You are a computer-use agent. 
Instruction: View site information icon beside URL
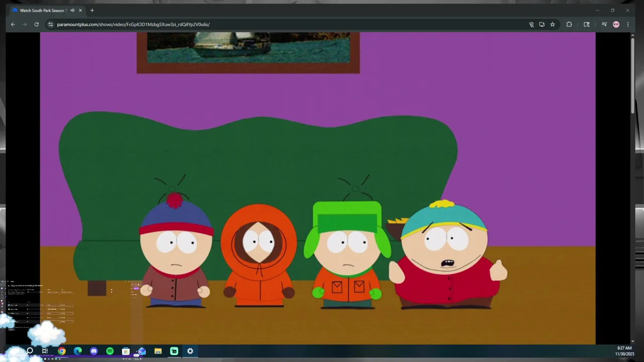pyautogui.click(x=50, y=24)
